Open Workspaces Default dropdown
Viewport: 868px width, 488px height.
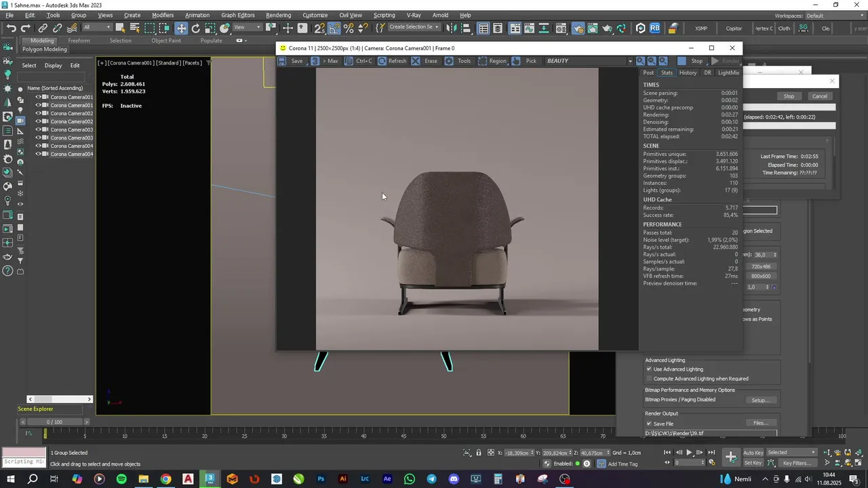coord(834,16)
